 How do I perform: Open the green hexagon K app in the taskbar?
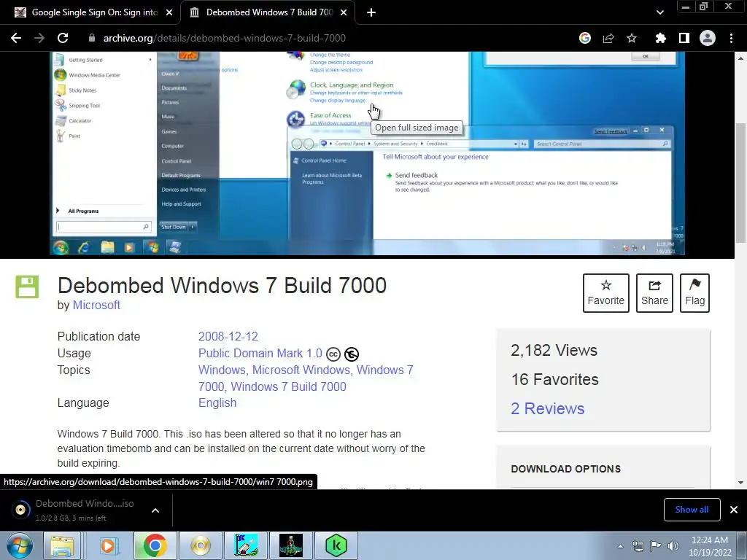tap(336, 545)
